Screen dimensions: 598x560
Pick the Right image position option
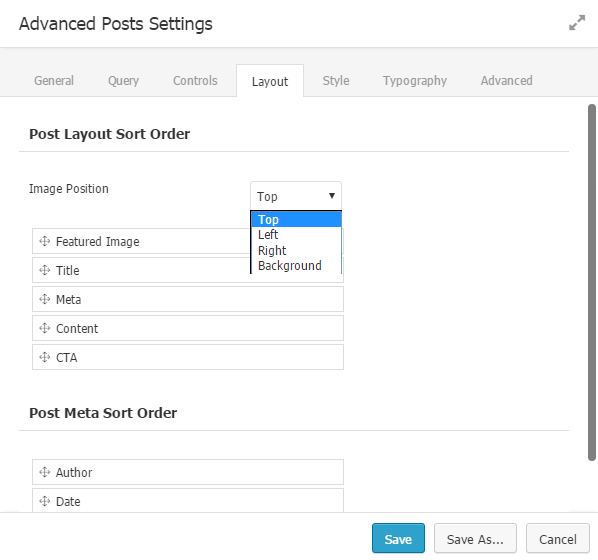296,250
